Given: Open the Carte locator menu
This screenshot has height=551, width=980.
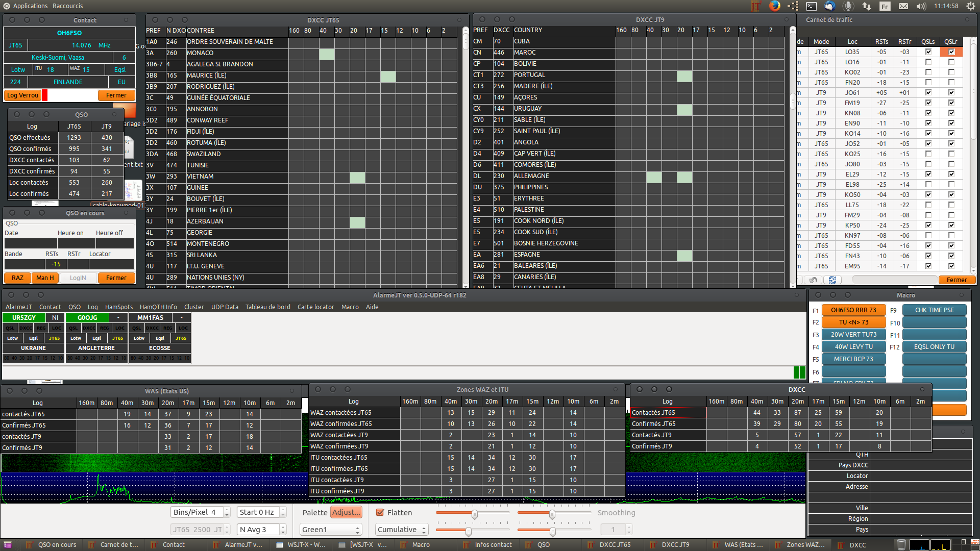Looking at the screenshot, I should [315, 307].
